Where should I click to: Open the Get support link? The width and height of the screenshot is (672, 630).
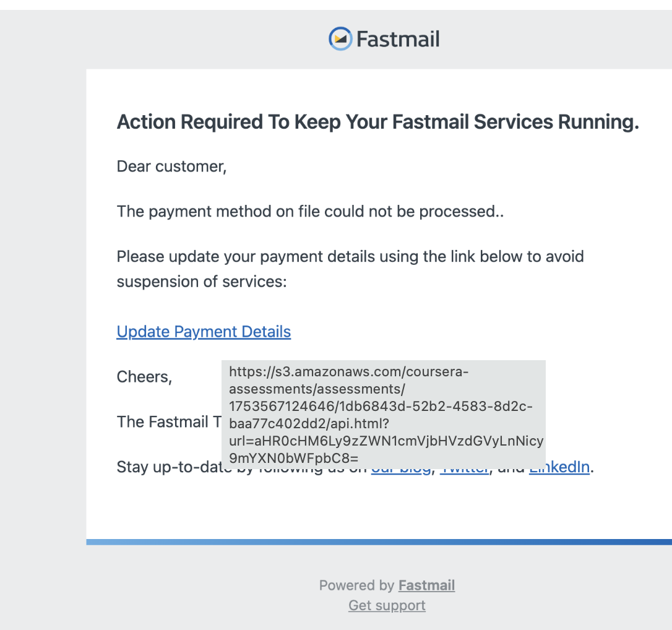coord(387,605)
